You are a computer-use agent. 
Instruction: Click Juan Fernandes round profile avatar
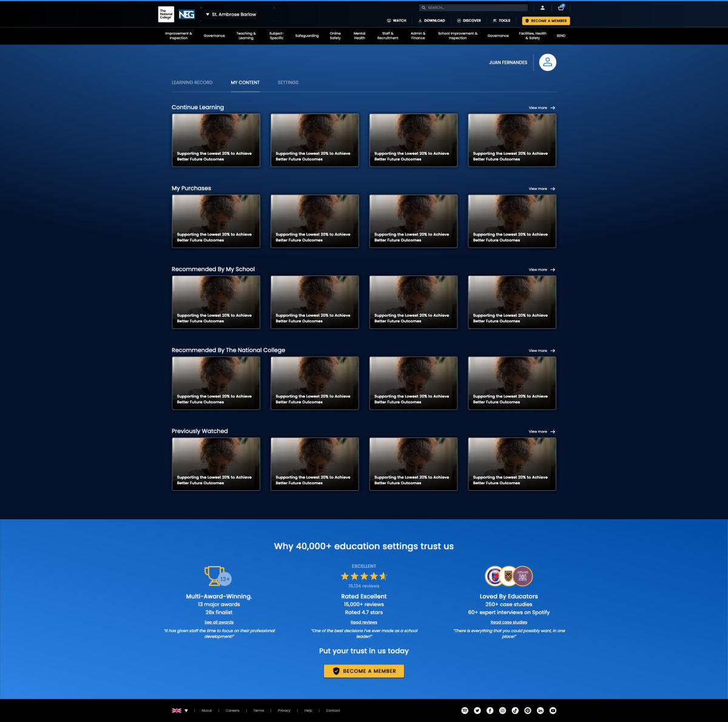click(548, 62)
